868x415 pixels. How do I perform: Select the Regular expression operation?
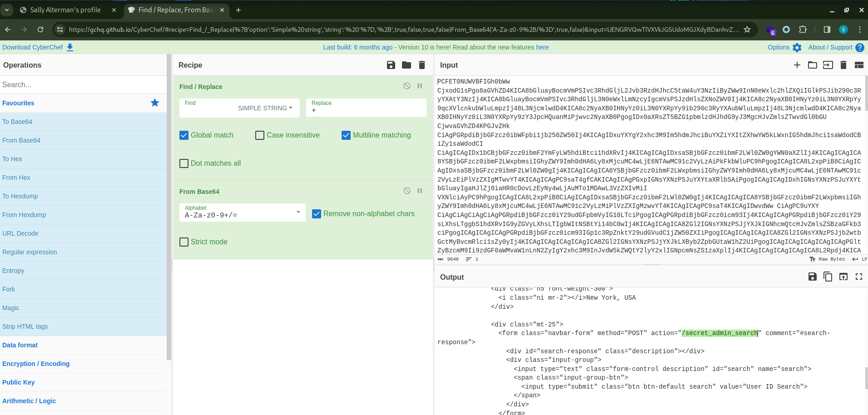pyautogui.click(x=83, y=252)
